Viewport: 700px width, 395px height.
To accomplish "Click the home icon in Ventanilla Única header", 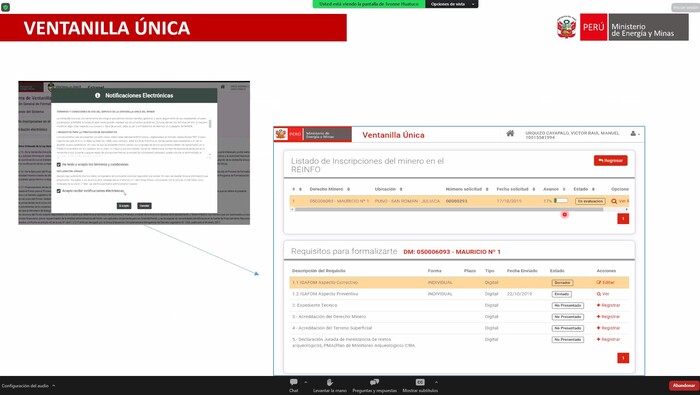I will pos(510,133).
